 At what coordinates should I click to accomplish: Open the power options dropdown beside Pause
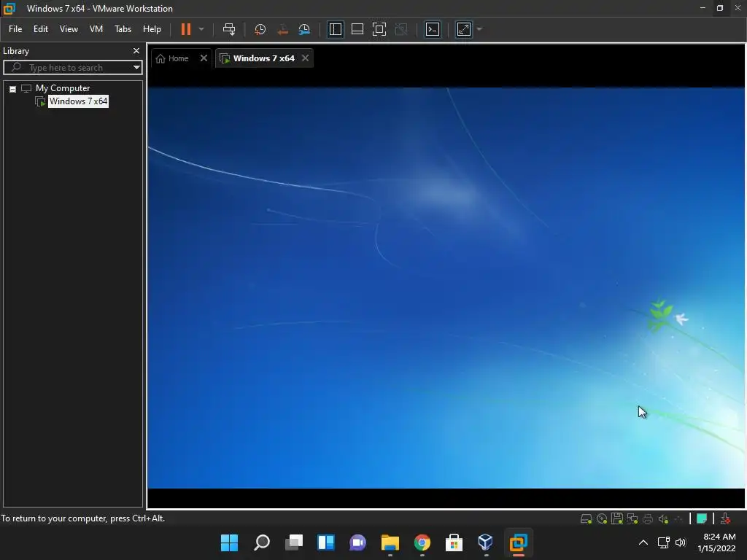[x=201, y=29]
